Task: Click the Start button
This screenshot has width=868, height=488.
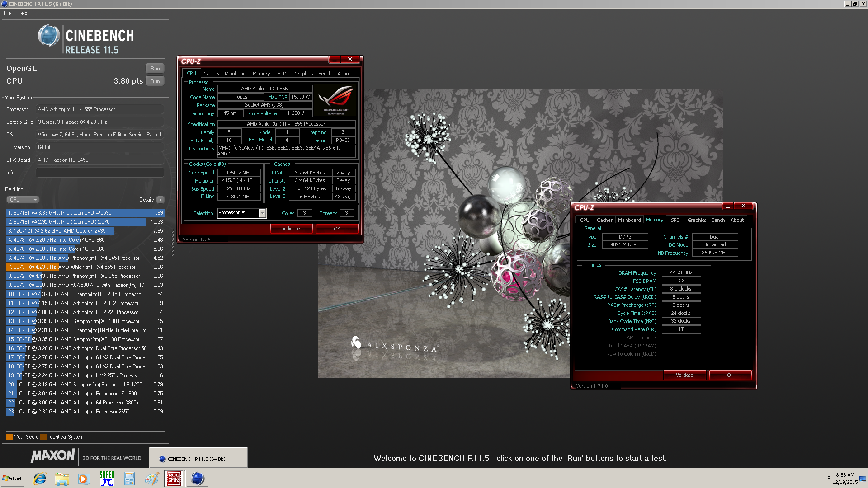Action: click(x=12, y=479)
